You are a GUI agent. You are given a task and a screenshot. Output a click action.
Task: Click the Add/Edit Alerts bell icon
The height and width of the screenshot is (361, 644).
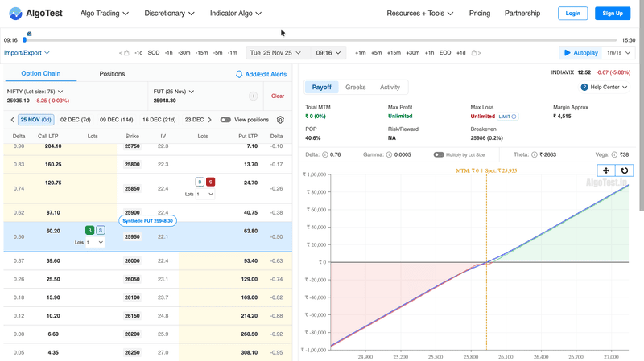tap(239, 74)
